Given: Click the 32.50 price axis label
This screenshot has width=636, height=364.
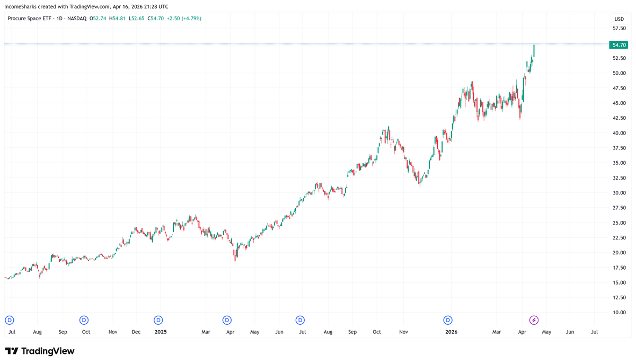Looking at the screenshot, I should (x=620, y=178).
